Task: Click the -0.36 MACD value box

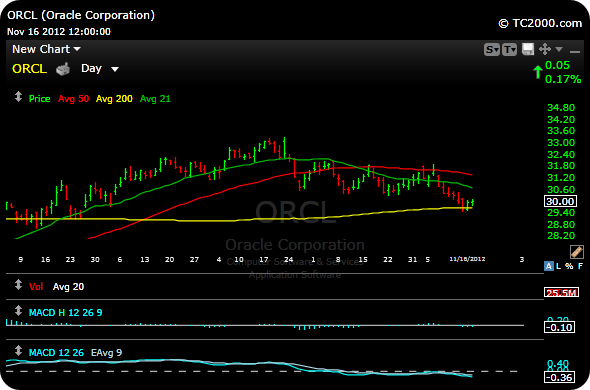Action: click(x=560, y=377)
